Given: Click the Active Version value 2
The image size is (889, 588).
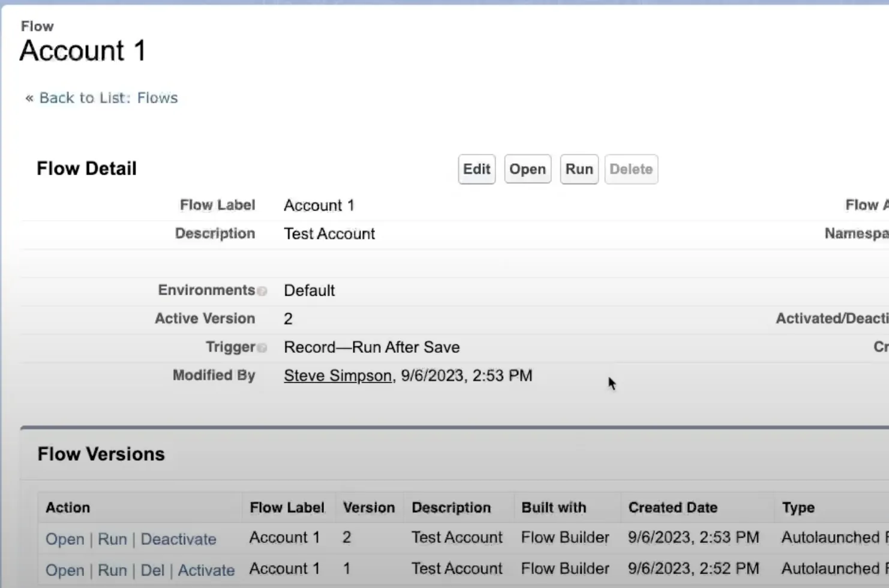Looking at the screenshot, I should coord(288,319).
